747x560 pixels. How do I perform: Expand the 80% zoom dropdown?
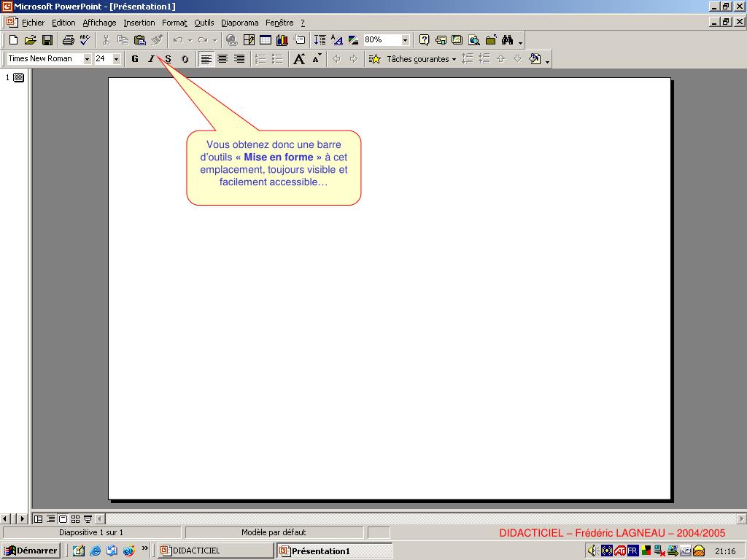(x=405, y=40)
